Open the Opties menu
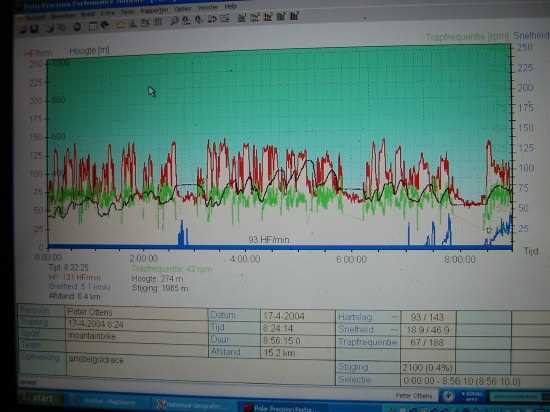Viewport: 550px width, 412px height. (183, 9)
